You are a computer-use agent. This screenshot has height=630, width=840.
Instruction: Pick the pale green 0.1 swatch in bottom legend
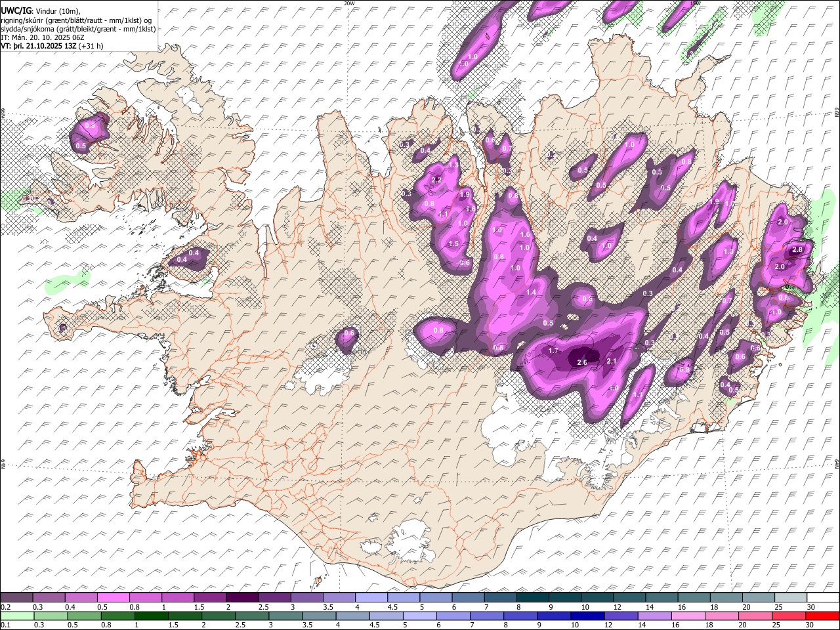pos(17,616)
